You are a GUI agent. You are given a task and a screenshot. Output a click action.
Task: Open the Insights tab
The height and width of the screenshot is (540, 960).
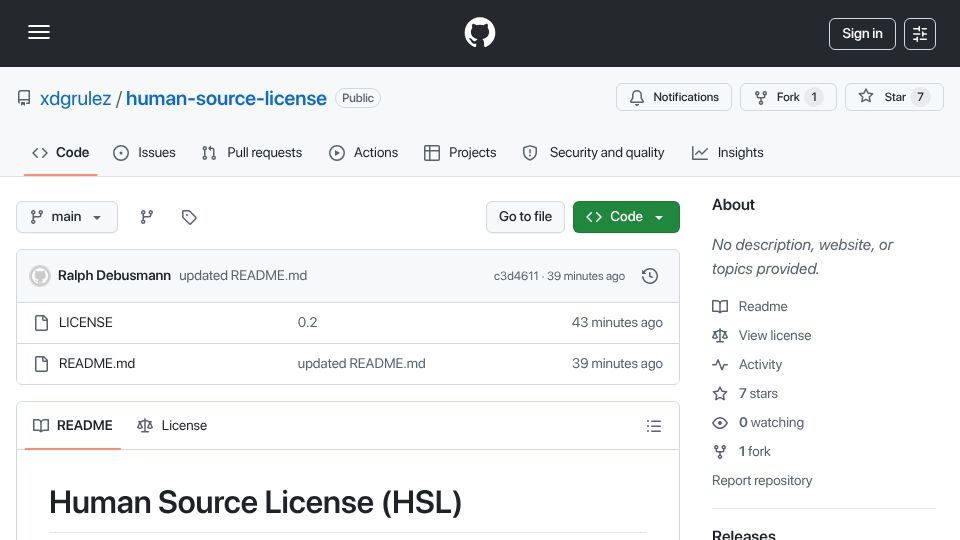coord(727,152)
